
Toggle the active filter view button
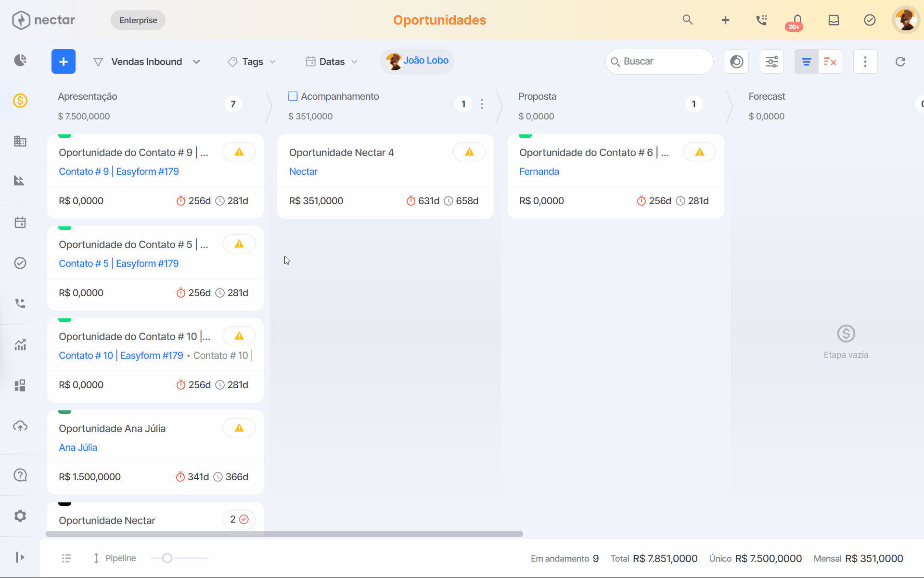click(807, 62)
